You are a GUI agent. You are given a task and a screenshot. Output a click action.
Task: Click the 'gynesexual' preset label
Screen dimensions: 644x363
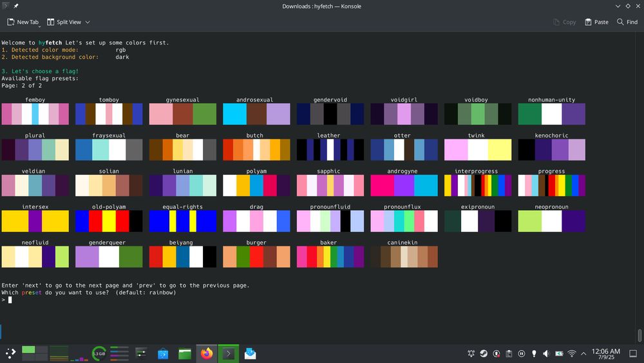pos(182,99)
